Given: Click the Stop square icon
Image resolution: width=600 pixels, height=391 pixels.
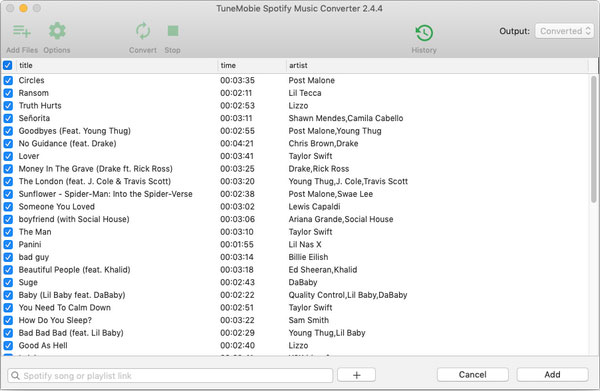Looking at the screenshot, I should tap(173, 31).
